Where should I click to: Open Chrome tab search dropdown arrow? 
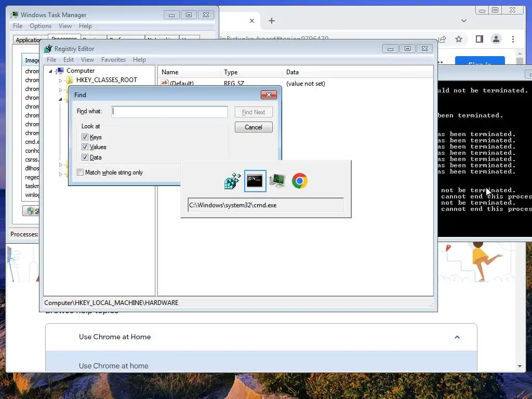coord(464,21)
